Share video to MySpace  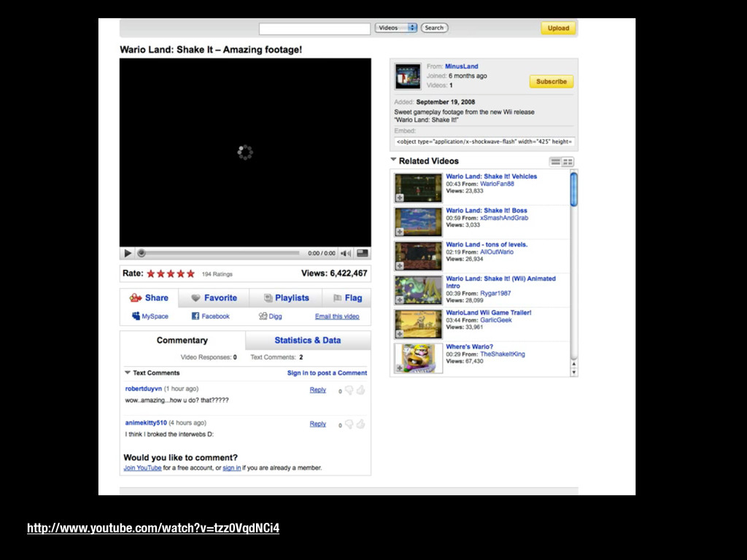(150, 316)
